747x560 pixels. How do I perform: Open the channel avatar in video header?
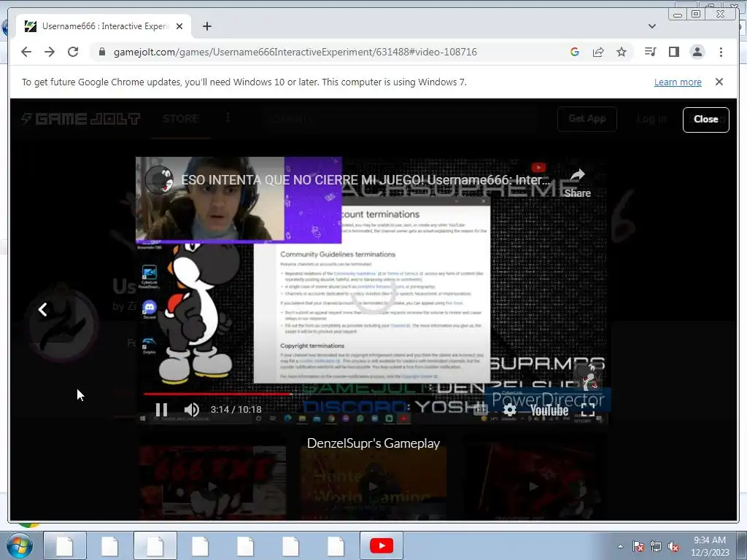click(159, 180)
